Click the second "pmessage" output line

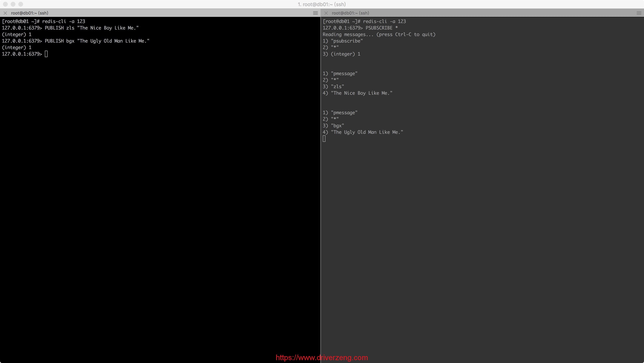340,113
